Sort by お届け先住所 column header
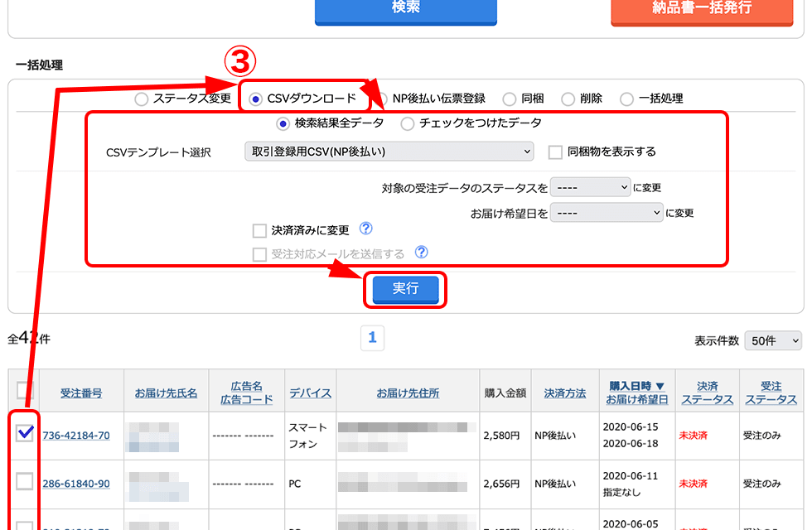This screenshot has height=530, width=812. point(408,393)
